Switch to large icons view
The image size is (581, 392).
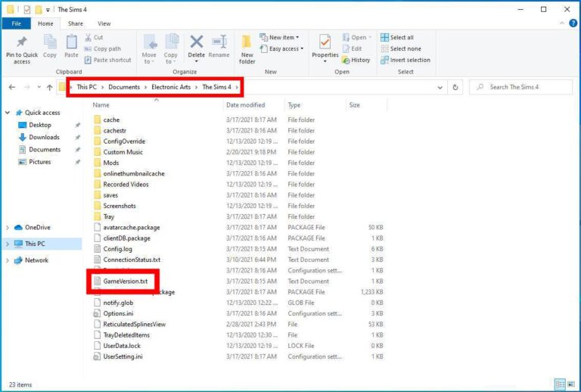(571, 384)
